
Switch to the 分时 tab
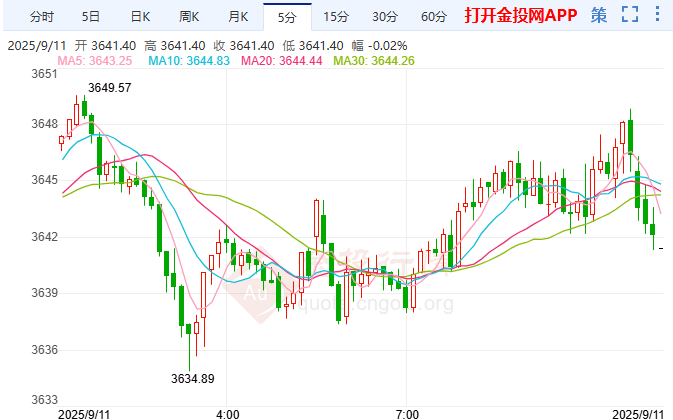42,16
